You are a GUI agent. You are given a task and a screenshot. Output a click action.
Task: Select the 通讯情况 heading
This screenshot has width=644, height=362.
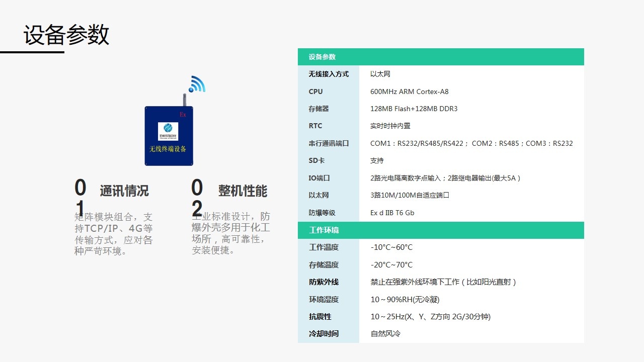[124, 191]
